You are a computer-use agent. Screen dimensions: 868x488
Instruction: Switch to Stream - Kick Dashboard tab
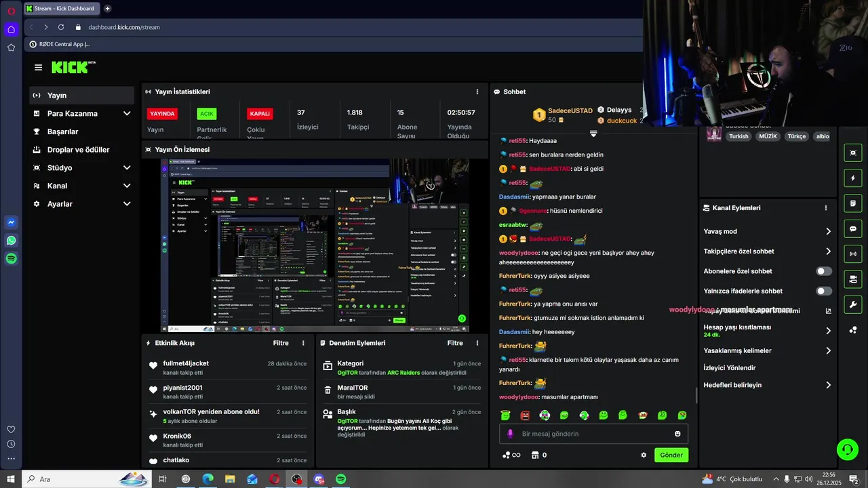[62, 9]
